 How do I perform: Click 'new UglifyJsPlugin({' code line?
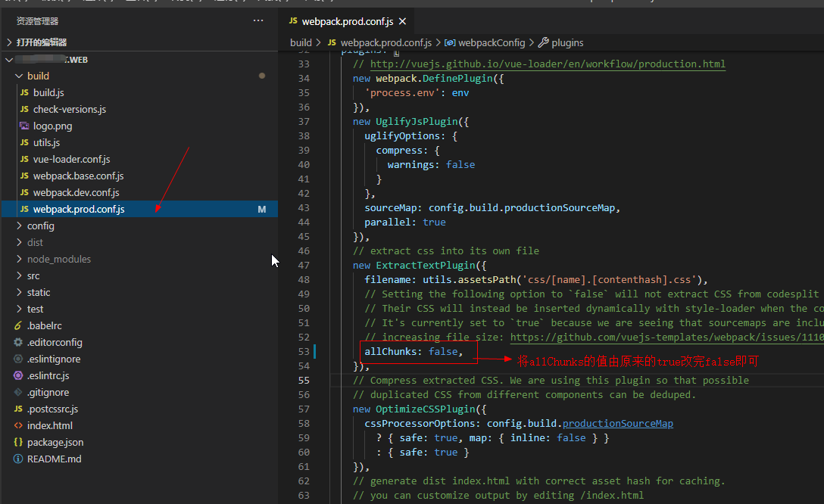point(410,121)
